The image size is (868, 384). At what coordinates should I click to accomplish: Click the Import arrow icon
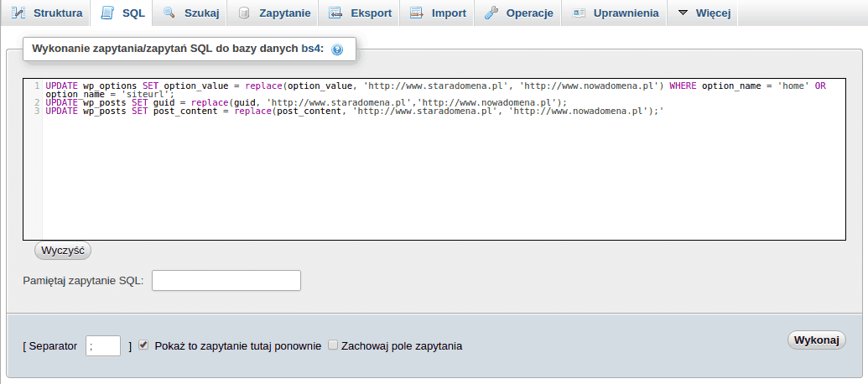point(416,13)
